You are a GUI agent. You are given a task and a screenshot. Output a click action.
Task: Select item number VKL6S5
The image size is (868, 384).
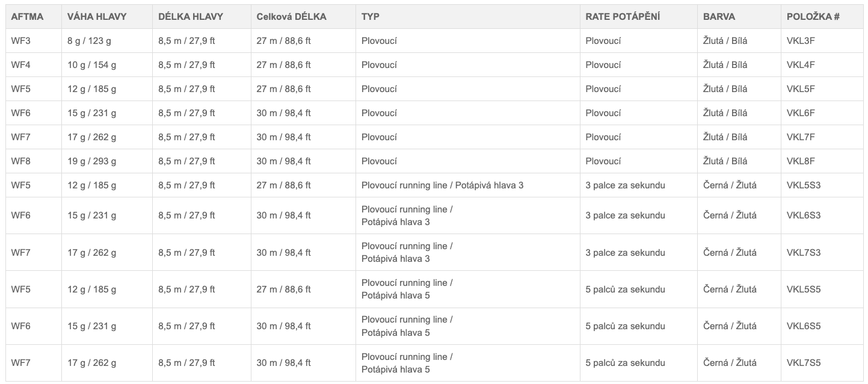coord(804,326)
